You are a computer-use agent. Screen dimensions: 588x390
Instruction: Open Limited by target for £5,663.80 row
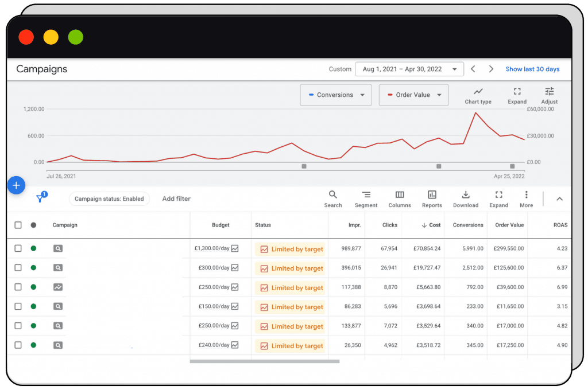290,288
